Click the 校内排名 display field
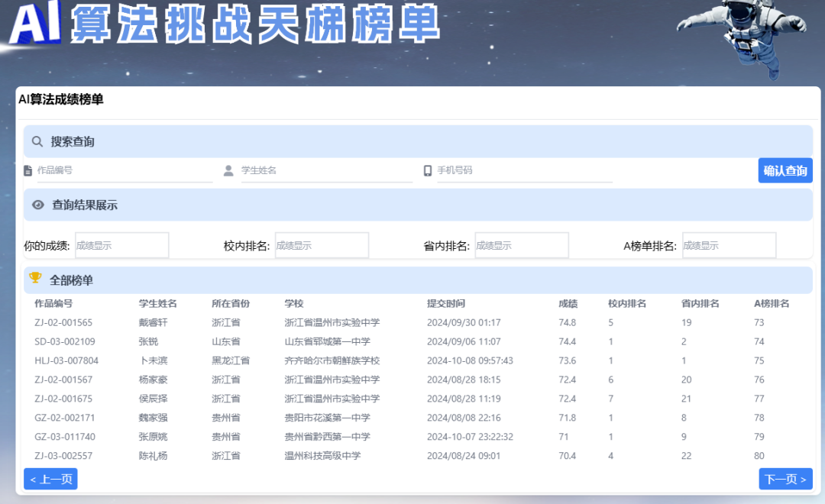The height and width of the screenshot is (504, 825). tap(322, 245)
